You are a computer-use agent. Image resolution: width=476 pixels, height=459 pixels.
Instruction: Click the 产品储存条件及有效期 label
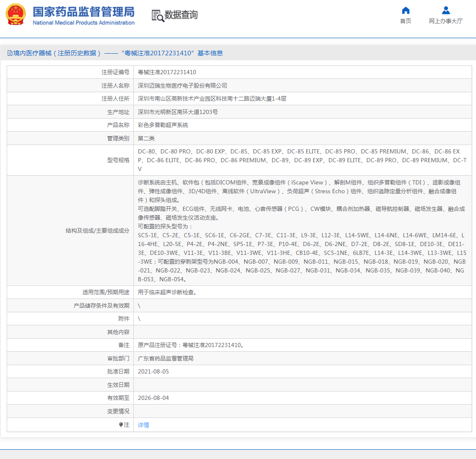[101, 306]
